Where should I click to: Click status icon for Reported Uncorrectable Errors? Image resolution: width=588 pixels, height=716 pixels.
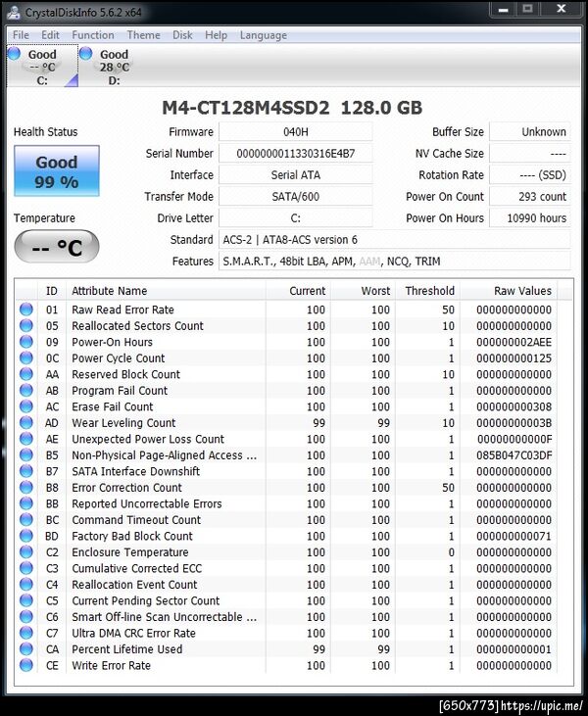click(26, 503)
